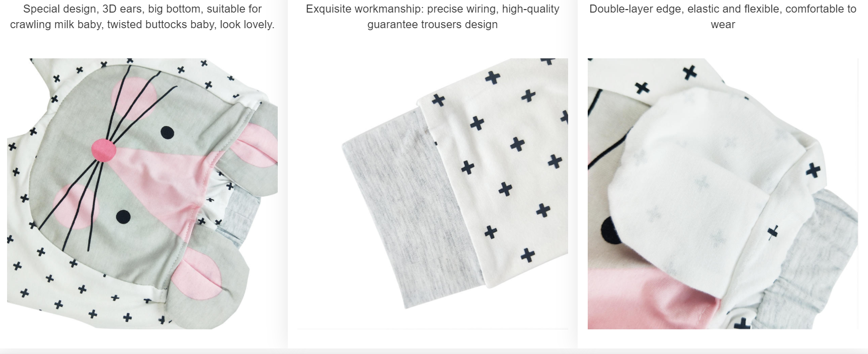Open the mouse-face romper product image
Screen dimensions: 868x354
pos(142,194)
